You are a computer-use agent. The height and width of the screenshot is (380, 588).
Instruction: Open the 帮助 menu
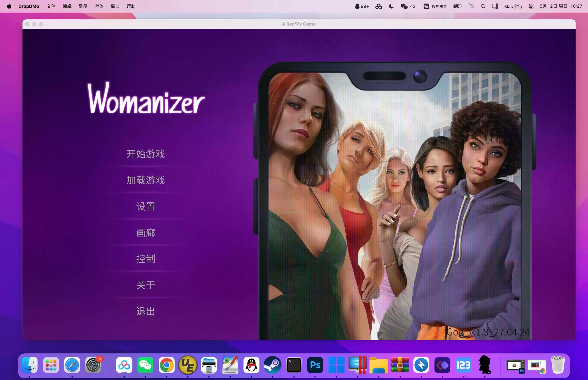(x=131, y=6)
